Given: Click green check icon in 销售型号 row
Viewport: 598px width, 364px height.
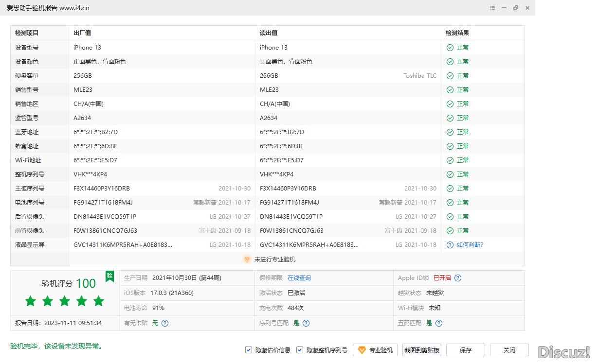Looking at the screenshot, I should pyautogui.click(x=450, y=90).
